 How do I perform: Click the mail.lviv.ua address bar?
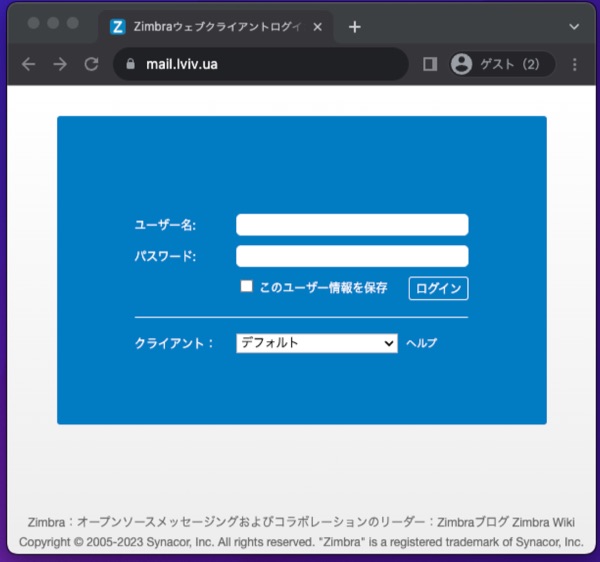point(260,65)
